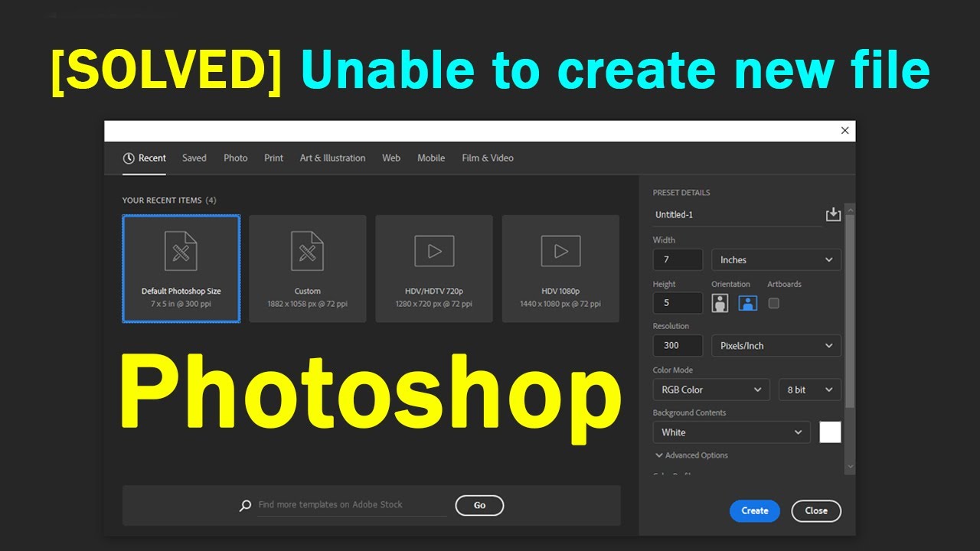Click the magnifying glass search icon
Viewport: 980px width, 551px height.
click(x=246, y=505)
